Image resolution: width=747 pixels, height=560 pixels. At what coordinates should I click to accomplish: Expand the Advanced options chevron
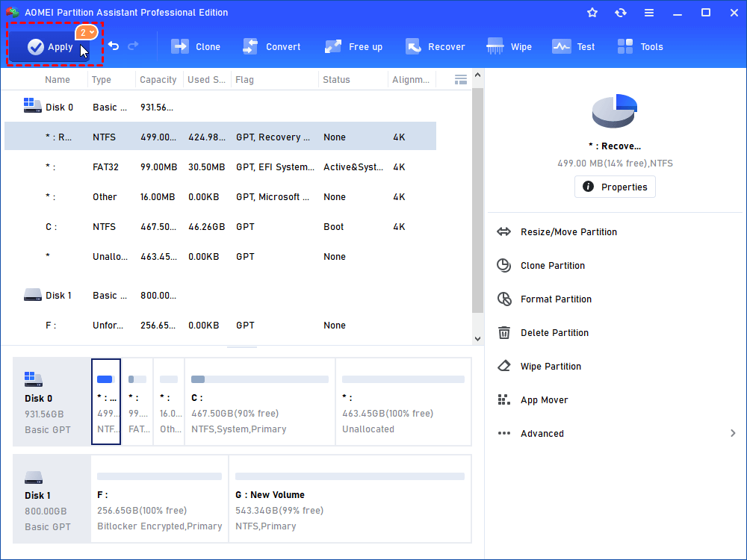tap(733, 433)
